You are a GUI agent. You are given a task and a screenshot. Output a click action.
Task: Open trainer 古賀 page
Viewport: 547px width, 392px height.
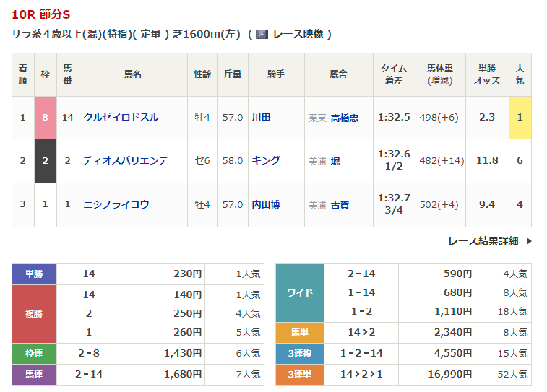[340, 206]
